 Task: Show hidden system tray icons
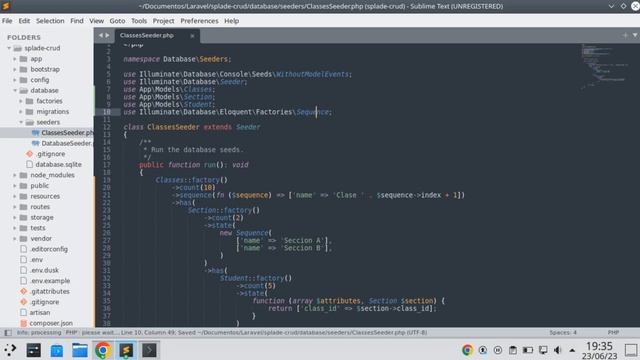[572, 350]
